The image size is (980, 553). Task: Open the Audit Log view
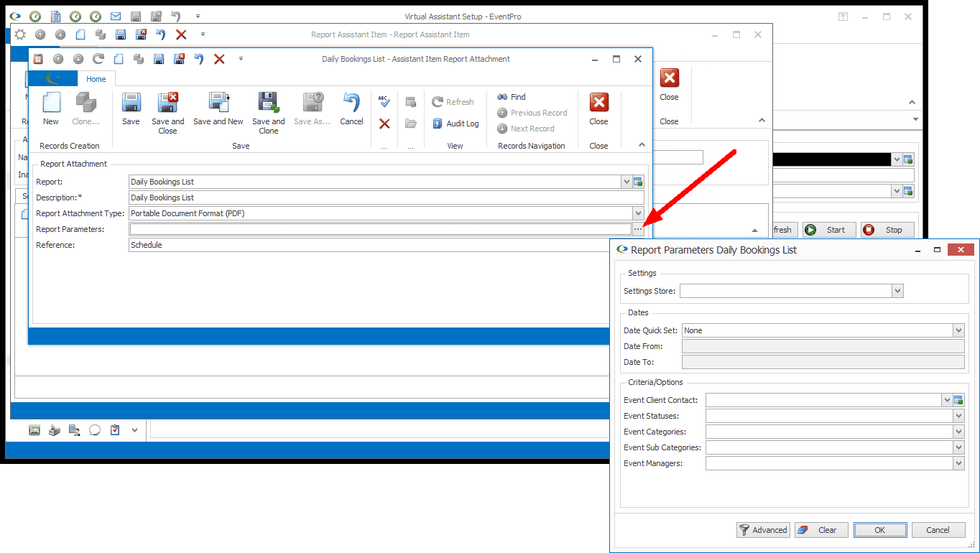coord(456,124)
